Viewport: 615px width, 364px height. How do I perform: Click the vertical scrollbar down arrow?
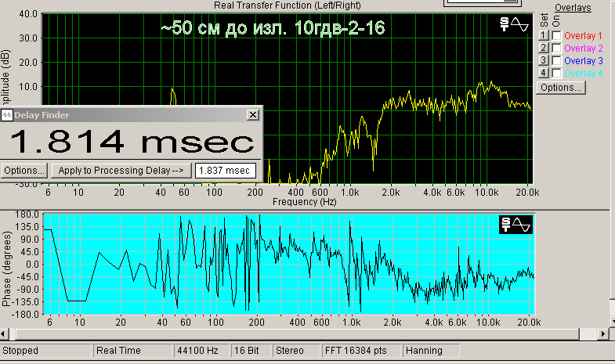(612, 322)
